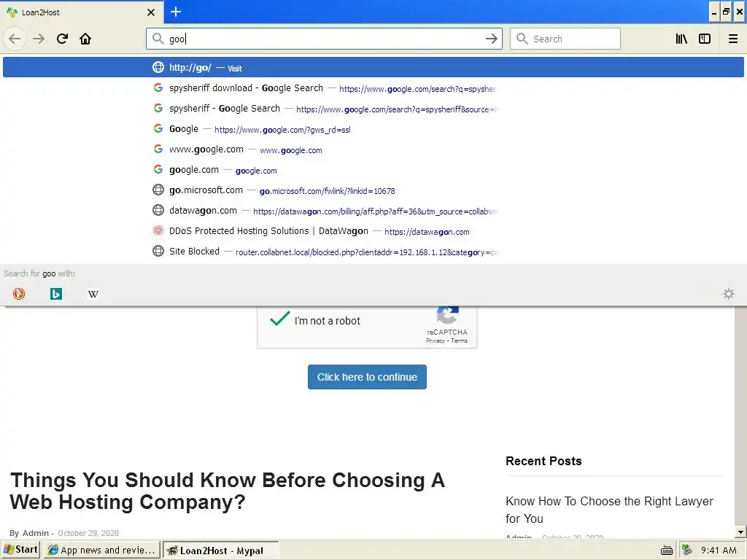The width and height of the screenshot is (747, 560).
Task: Search goo with Bing icon
Action: click(x=56, y=294)
